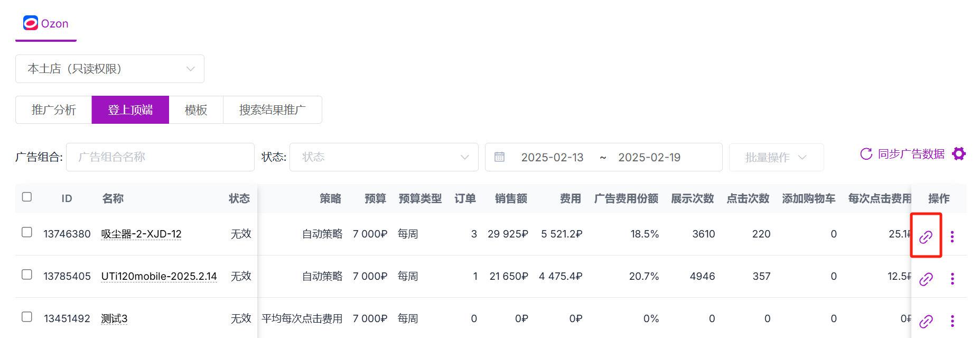Click start date 2025-02-13

click(x=552, y=157)
